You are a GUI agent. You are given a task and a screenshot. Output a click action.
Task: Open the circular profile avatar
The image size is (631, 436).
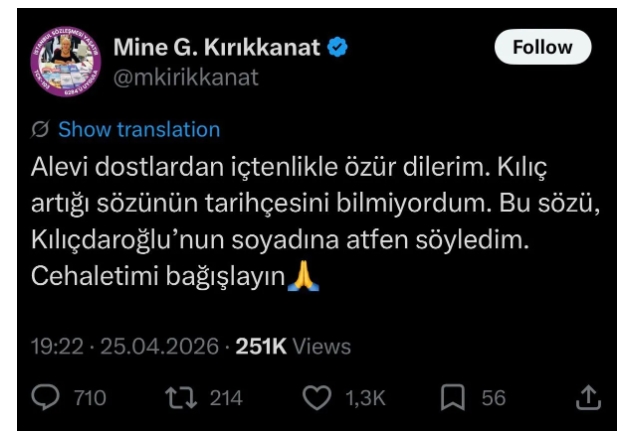click(x=66, y=62)
